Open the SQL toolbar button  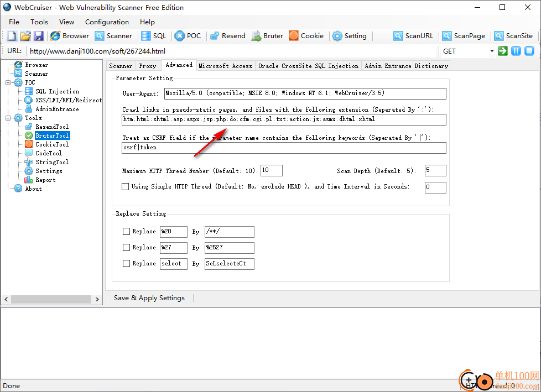154,36
